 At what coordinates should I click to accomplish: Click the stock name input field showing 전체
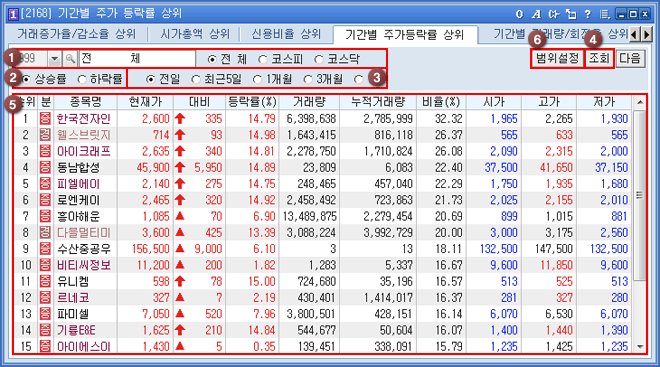coord(137,59)
